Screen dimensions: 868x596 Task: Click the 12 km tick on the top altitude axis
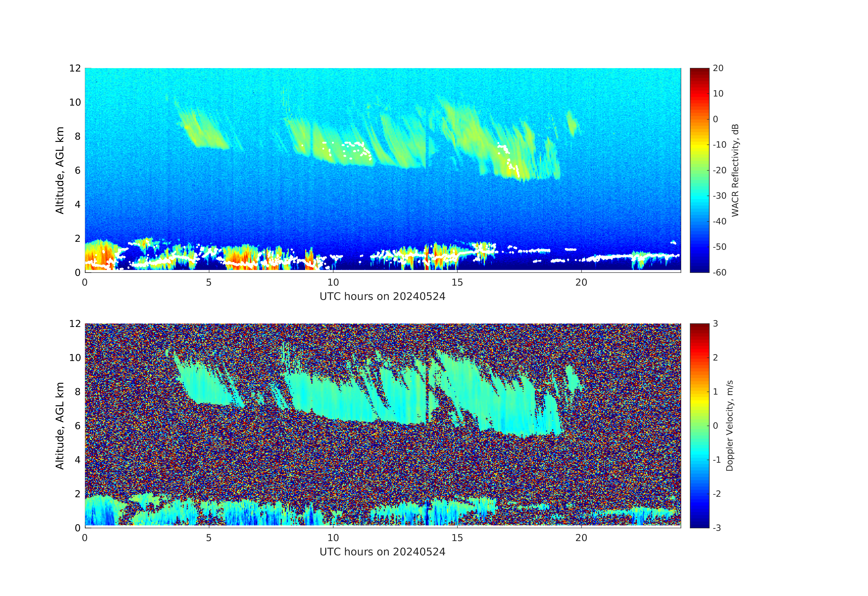coord(75,68)
